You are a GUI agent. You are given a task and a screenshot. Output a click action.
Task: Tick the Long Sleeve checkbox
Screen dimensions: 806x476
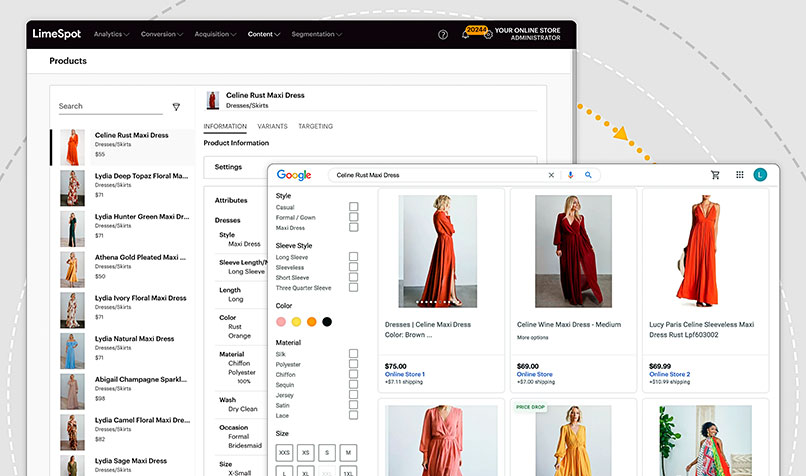pyautogui.click(x=354, y=257)
